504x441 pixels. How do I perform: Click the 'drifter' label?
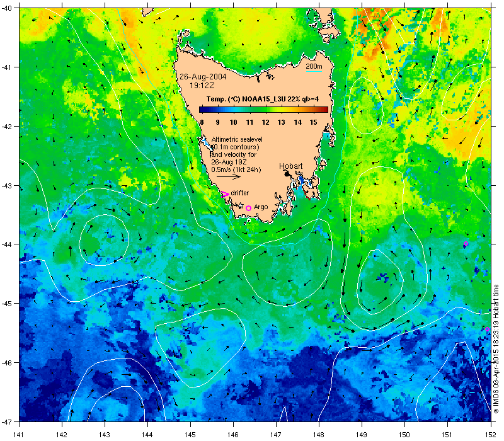(x=240, y=193)
